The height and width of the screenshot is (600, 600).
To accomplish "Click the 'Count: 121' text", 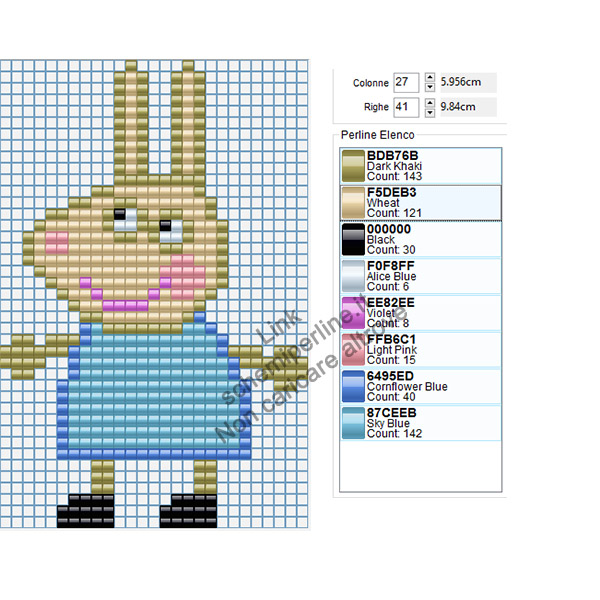I will pos(394,213).
